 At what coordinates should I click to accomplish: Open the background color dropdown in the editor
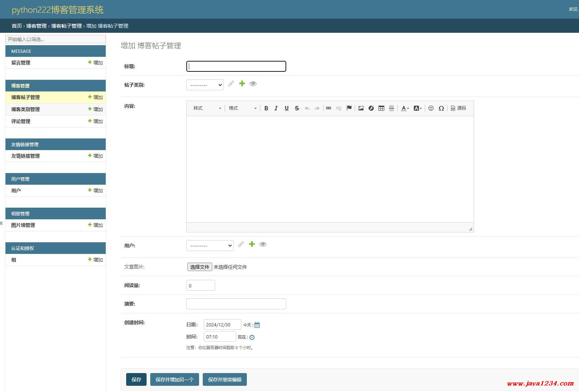[418, 108]
